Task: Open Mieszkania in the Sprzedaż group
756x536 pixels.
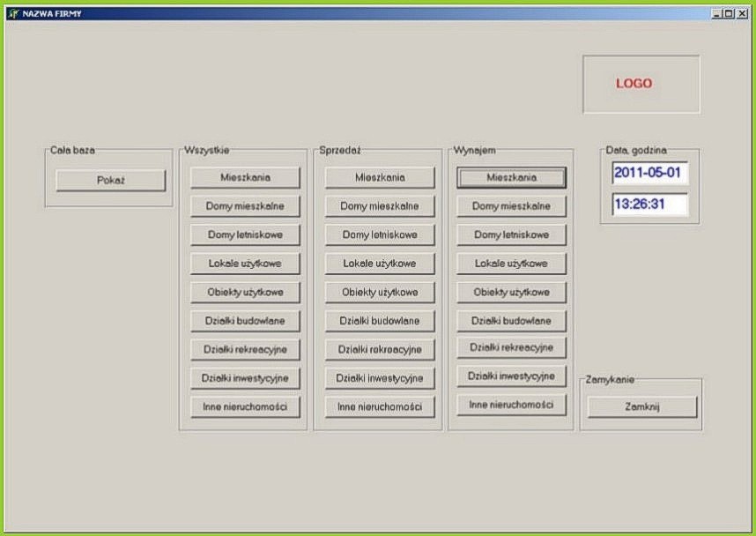Action: [x=380, y=177]
